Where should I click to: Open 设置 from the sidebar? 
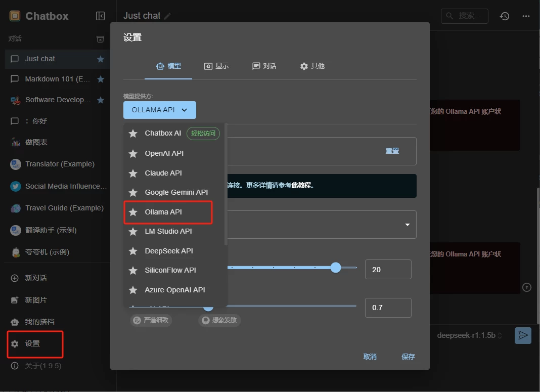pyautogui.click(x=33, y=344)
